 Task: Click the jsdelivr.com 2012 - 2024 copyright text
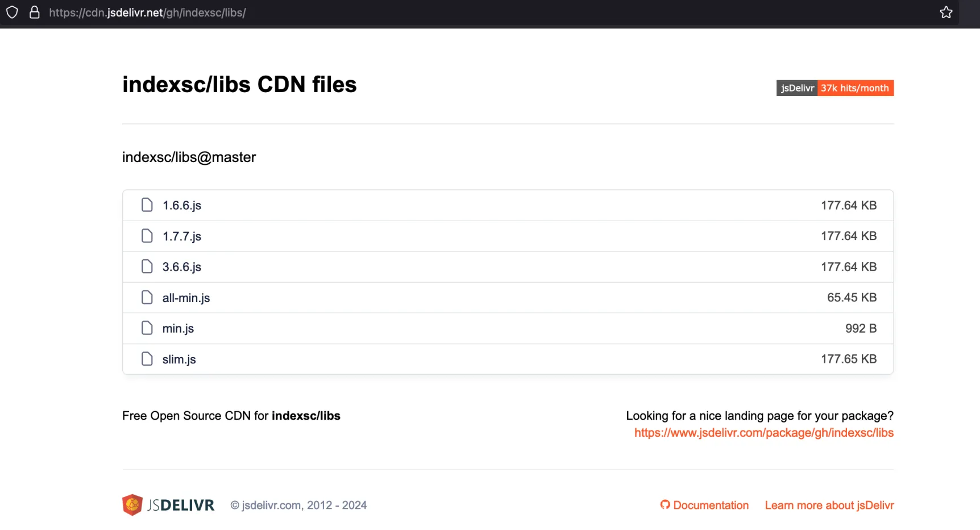coord(298,505)
